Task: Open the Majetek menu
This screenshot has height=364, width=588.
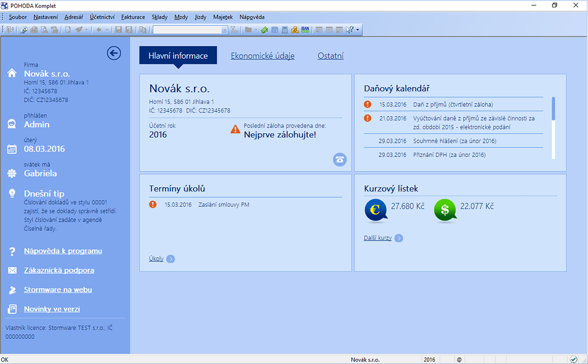Action: click(x=223, y=17)
